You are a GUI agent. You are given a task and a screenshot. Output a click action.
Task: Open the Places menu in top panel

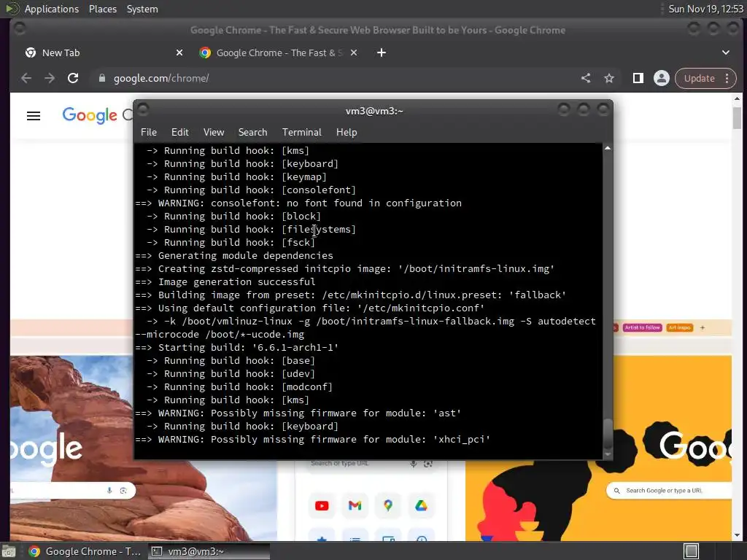[x=102, y=9]
